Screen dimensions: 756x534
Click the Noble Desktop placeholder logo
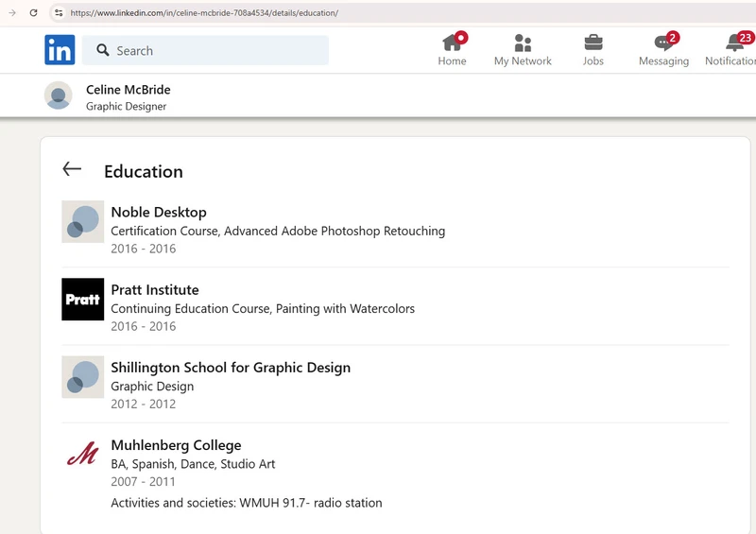[83, 221]
